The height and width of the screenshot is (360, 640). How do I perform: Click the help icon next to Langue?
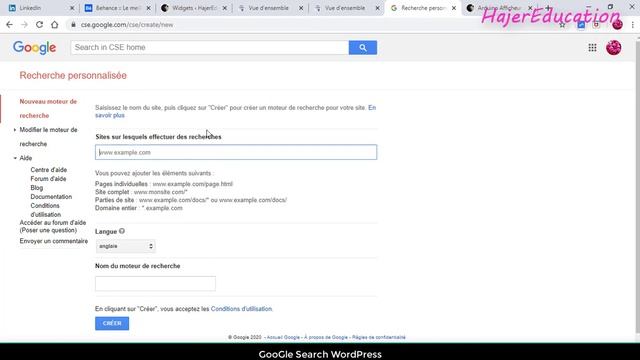pyautogui.click(x=122, y=231)
